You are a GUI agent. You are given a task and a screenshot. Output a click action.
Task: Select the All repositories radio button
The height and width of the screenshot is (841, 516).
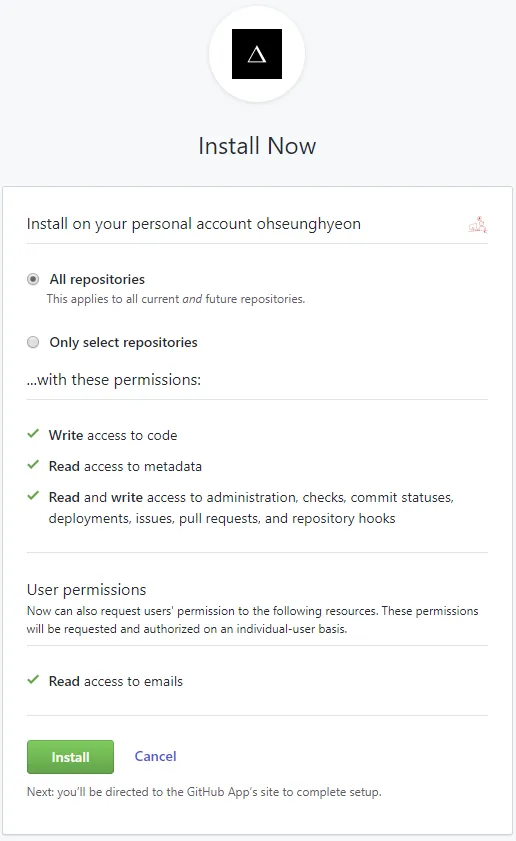pos(33,279)
